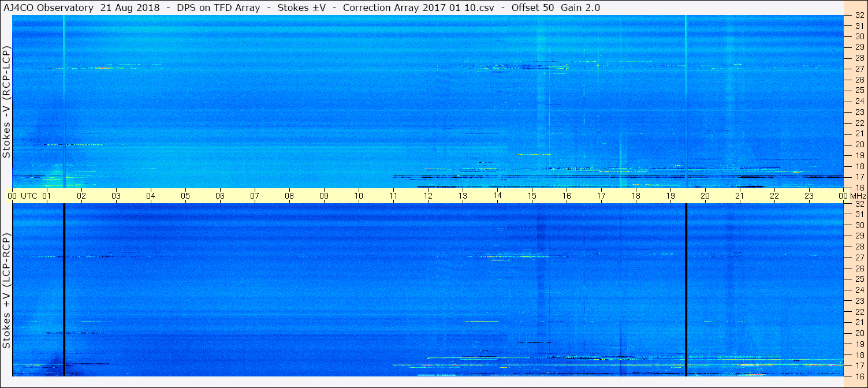Select the 10 hour tick on time axis
This screenshot has width=868, height=388.
pyautogui.click(x=359, y=196)
